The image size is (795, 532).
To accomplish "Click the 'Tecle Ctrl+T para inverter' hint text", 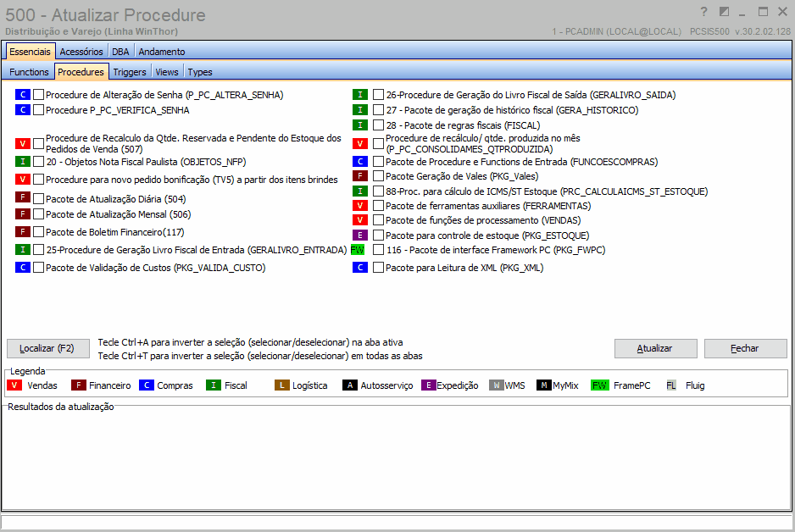I will click(260, 356).
